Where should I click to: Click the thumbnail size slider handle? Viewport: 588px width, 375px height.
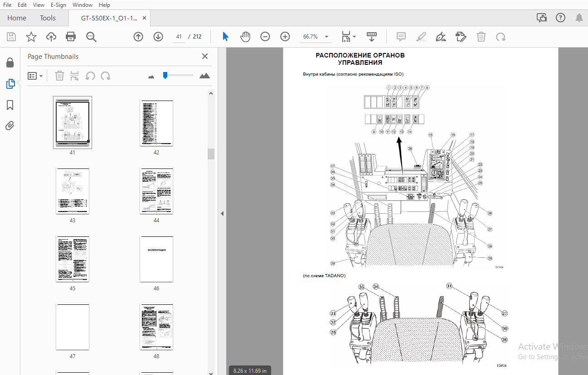(x=165, y=75)
